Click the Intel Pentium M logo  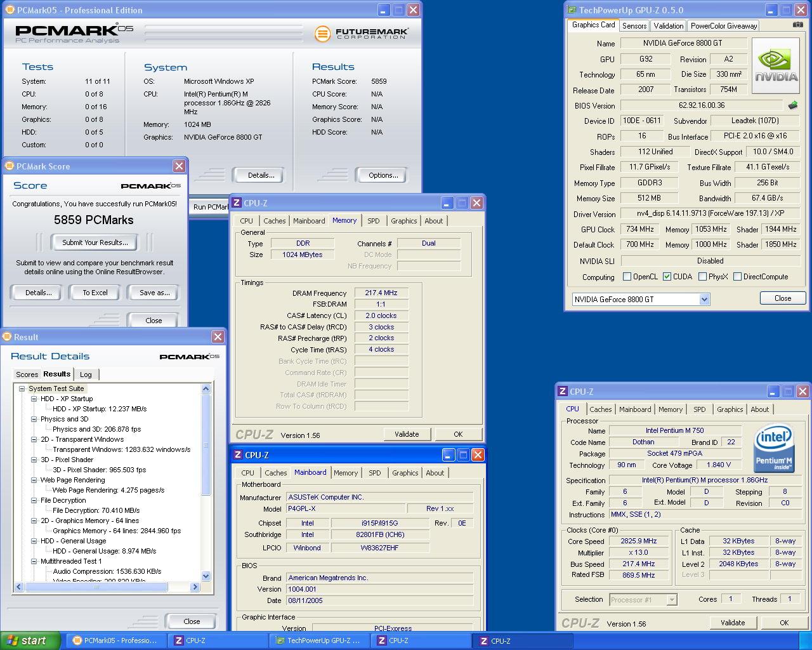coord(774,449)
